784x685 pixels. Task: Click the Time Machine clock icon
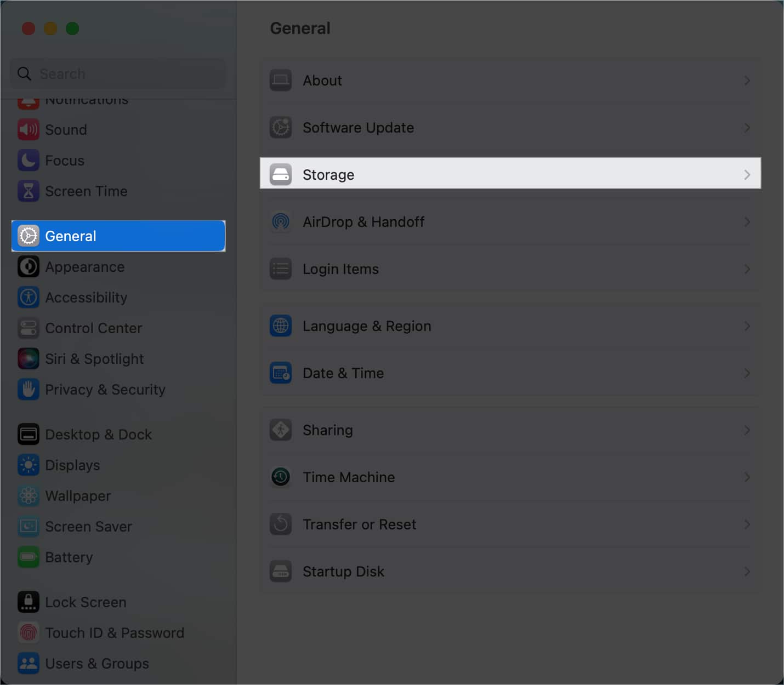point(281,477)
